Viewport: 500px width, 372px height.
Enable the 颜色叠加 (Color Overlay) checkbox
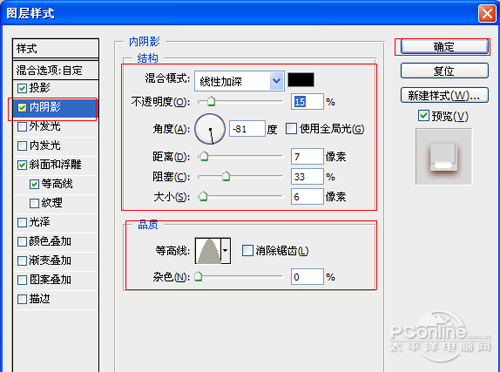[x=22, y=241]
